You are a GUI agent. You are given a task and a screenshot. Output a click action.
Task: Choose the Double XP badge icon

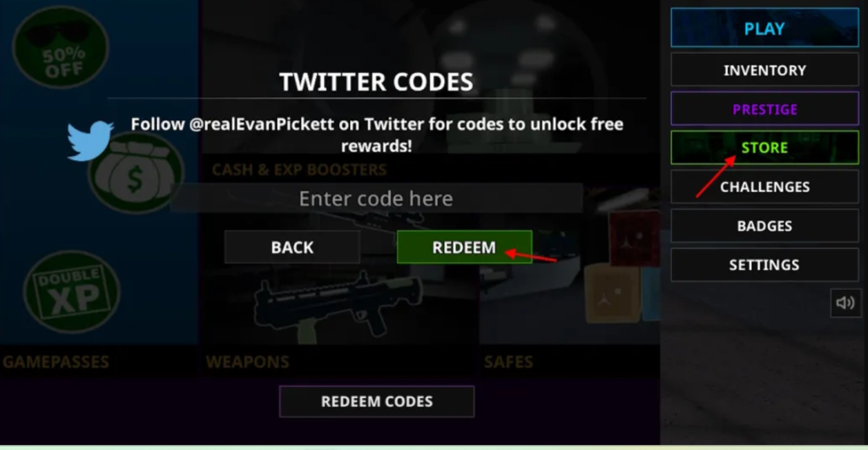tap(72, 292)
